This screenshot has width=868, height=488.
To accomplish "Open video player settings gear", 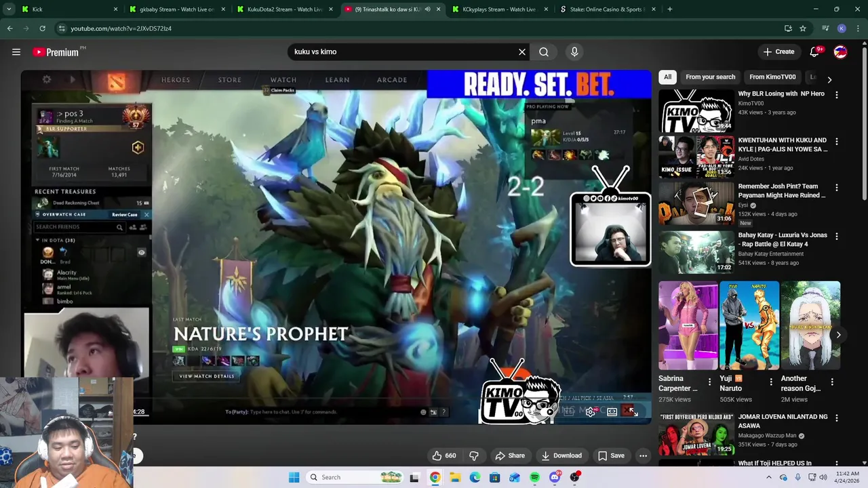I will [591, 411].
